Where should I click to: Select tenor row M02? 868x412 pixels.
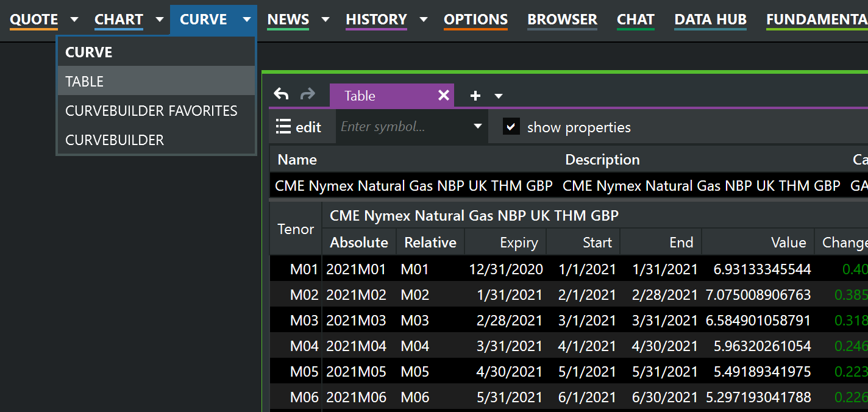tap(304, 295)
